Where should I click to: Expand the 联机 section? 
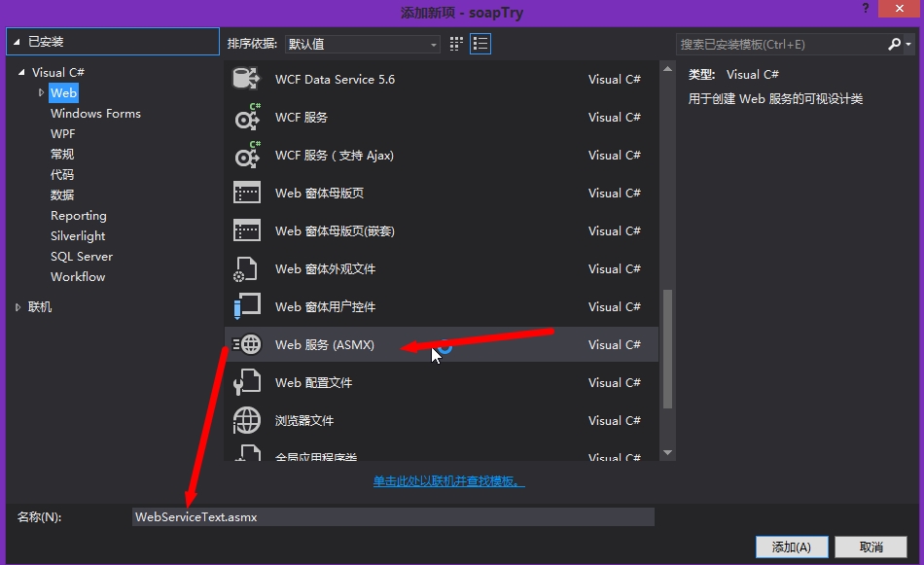(x=18, y=307)
